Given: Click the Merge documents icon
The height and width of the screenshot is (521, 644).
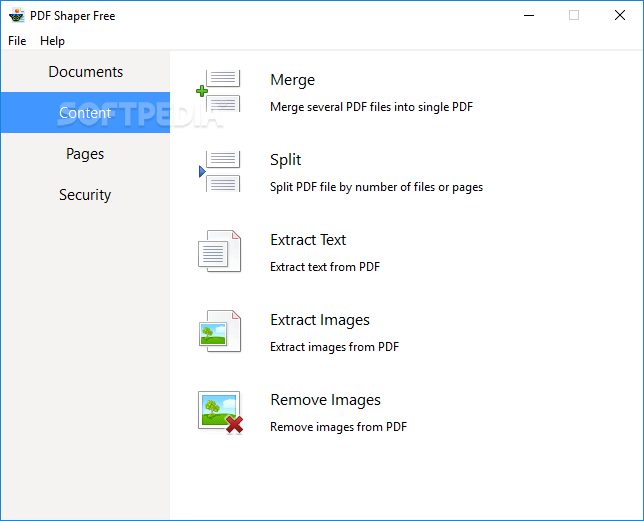Looking at the screenshot, I should point(218,91).
